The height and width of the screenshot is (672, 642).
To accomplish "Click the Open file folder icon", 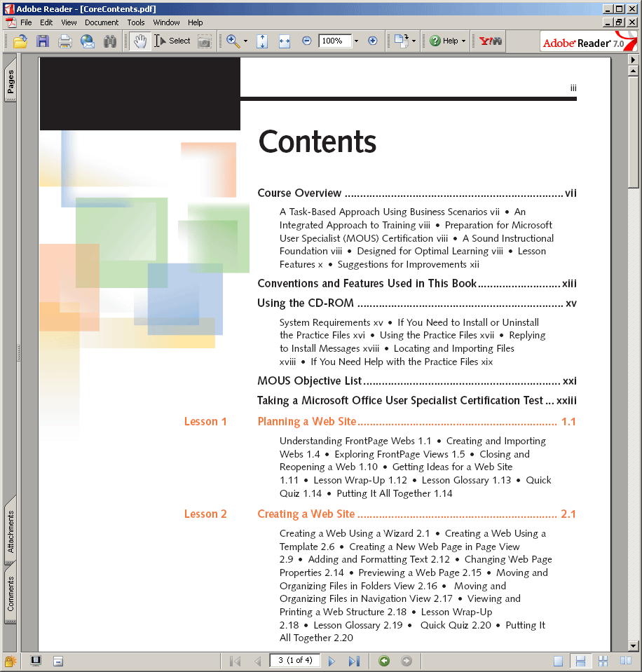I will 20,41.
